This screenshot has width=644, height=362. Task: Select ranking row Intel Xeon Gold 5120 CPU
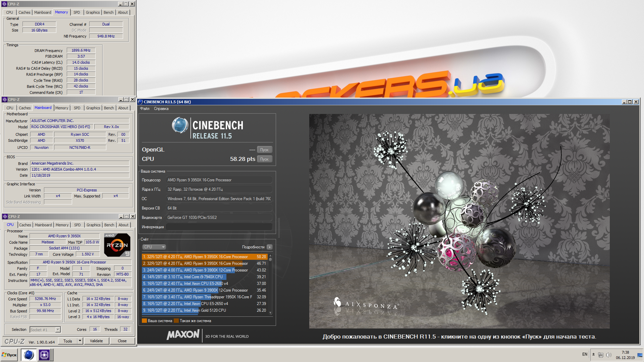205,310
